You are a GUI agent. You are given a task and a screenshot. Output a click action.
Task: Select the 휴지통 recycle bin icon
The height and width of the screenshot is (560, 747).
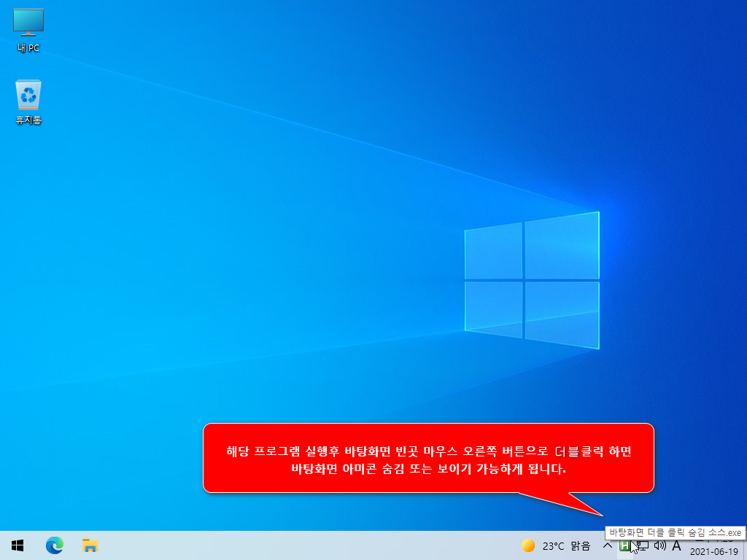[x=28, y=102]
